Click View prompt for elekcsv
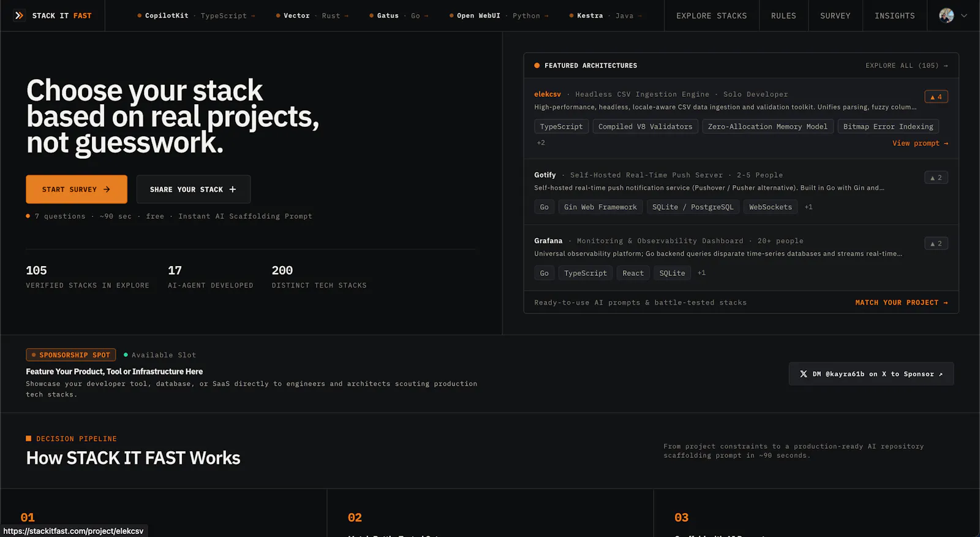980x537 pixels. tap(920, 143)
